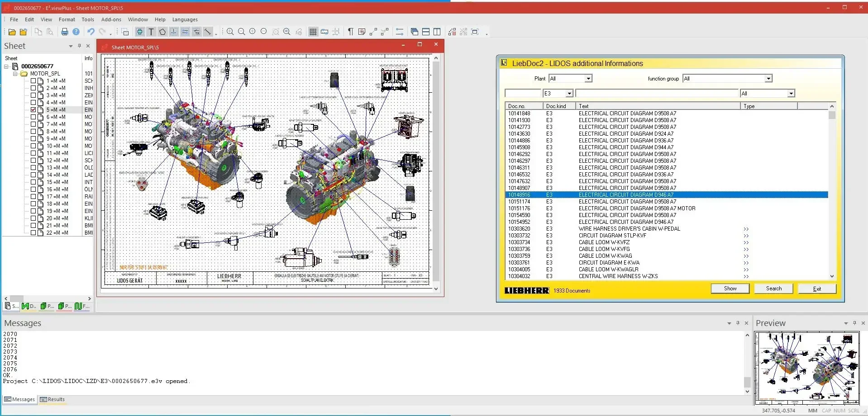Click the Doc.no. filter input field

pos(523,94)
